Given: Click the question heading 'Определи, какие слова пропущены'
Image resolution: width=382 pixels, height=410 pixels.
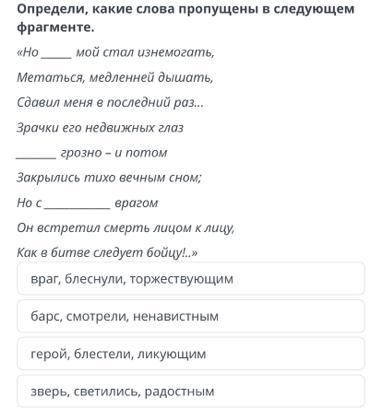Looking at the screenshot, I should (x=186, y=18).
